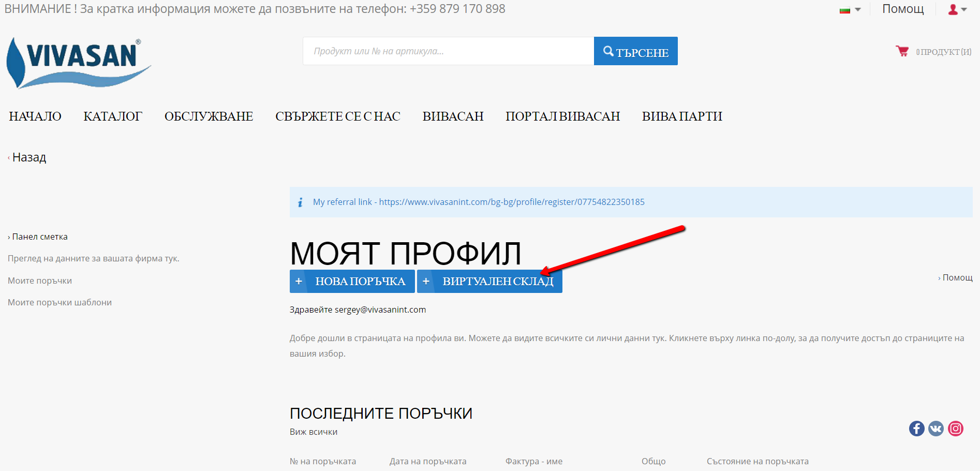980x471 pixels.
Task: Open Помощ link in top bar
Action: click(x=903, y=9)
